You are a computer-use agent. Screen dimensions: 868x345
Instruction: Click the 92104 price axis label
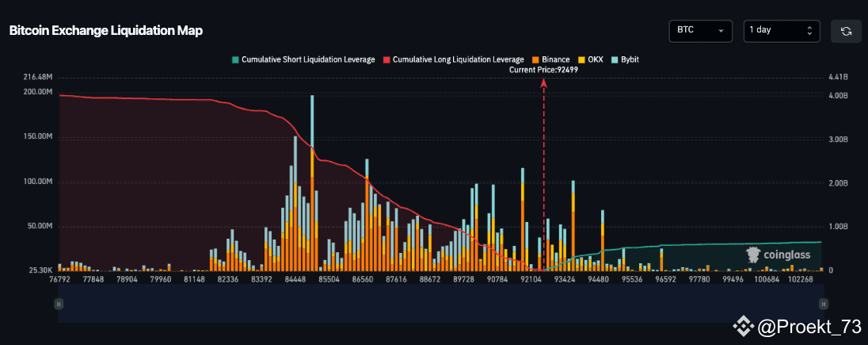(x=531, y=280)
